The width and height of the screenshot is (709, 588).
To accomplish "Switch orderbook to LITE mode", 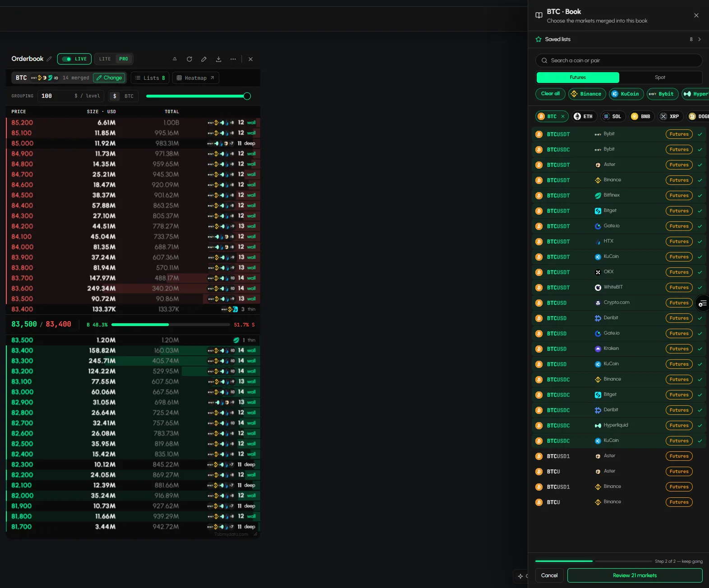I will (x=105, y=59).
